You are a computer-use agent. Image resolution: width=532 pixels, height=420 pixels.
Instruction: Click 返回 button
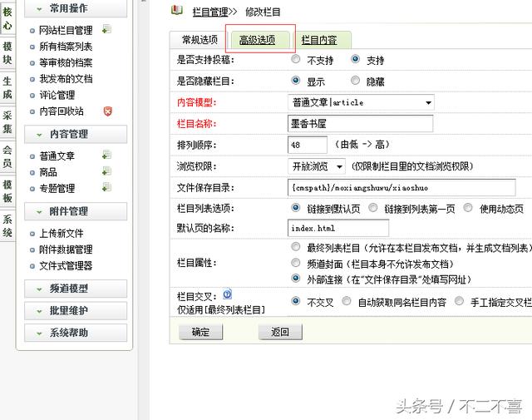[280, 332]
